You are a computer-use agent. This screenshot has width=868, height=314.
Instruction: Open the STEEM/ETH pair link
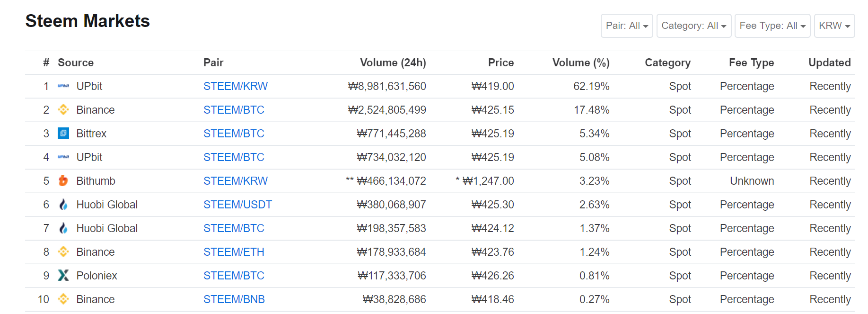234,252
